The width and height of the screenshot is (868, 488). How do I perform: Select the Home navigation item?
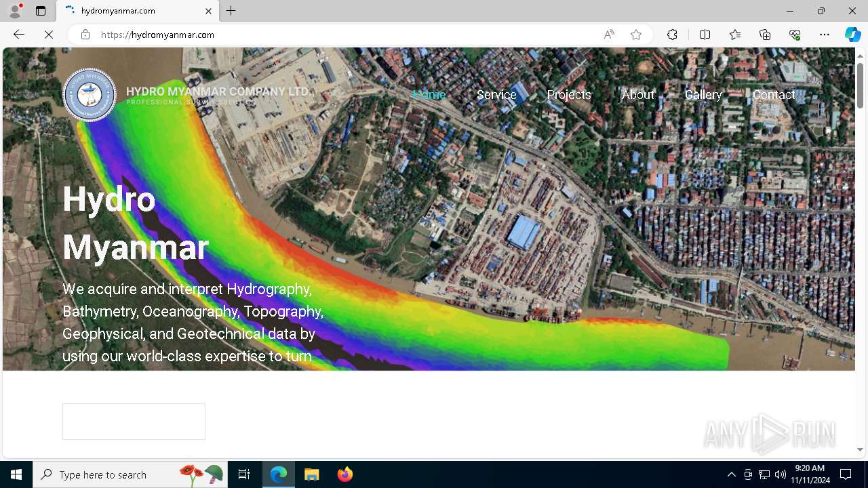(x=429, y=95)
